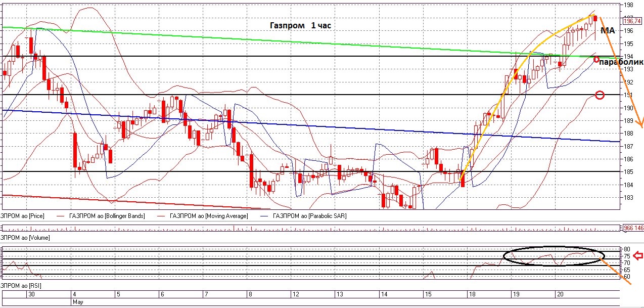Click the date label 5 on time axis
This screenshot has height=308, width=644.
[x=118, y=294]
